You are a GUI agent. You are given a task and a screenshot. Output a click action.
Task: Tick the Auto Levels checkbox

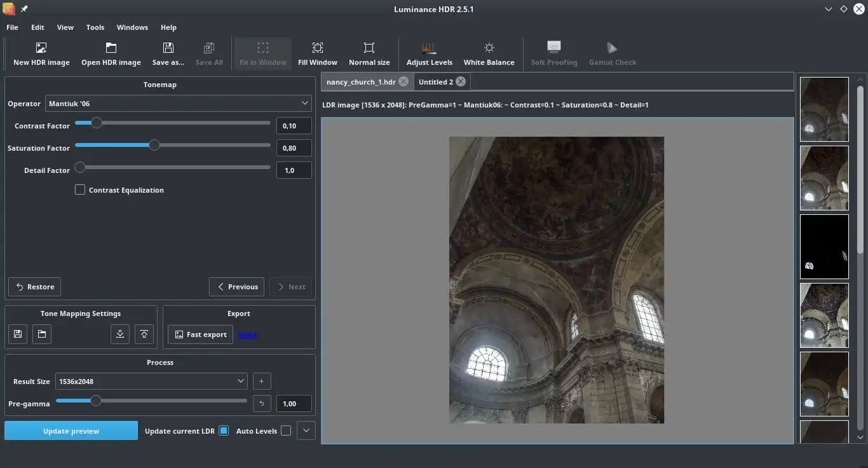click(286, 430)
